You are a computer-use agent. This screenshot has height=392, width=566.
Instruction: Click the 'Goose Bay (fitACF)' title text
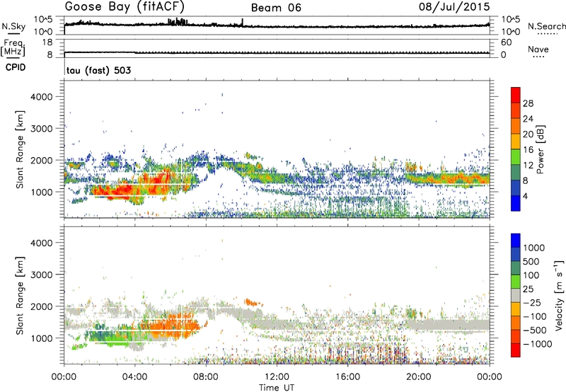125,6
